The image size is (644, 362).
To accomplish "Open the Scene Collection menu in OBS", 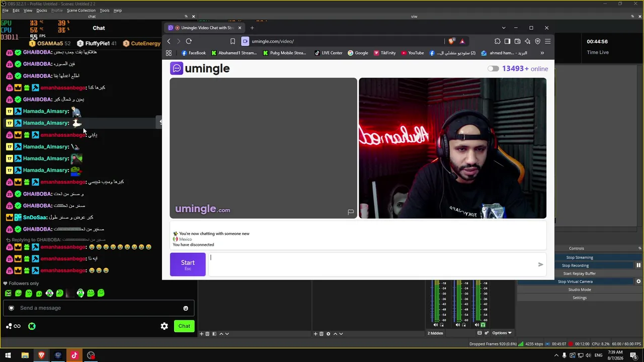I will coord(81,11).
